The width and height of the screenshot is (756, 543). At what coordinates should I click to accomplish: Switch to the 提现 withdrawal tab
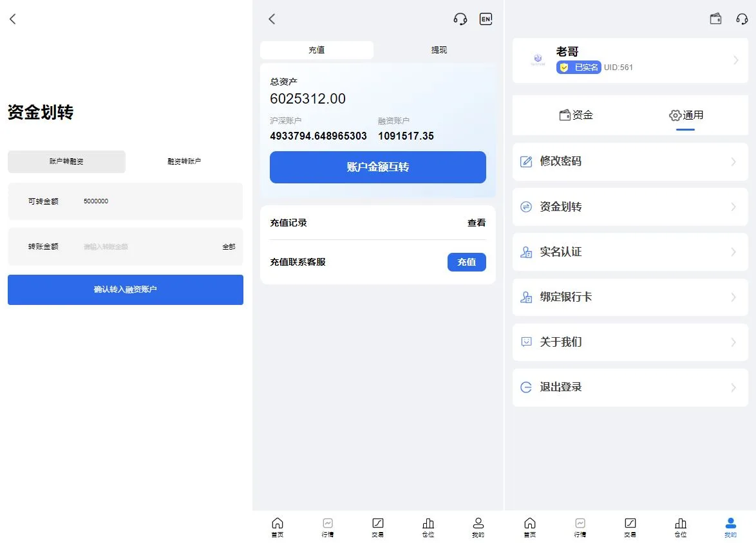[439, 50]
